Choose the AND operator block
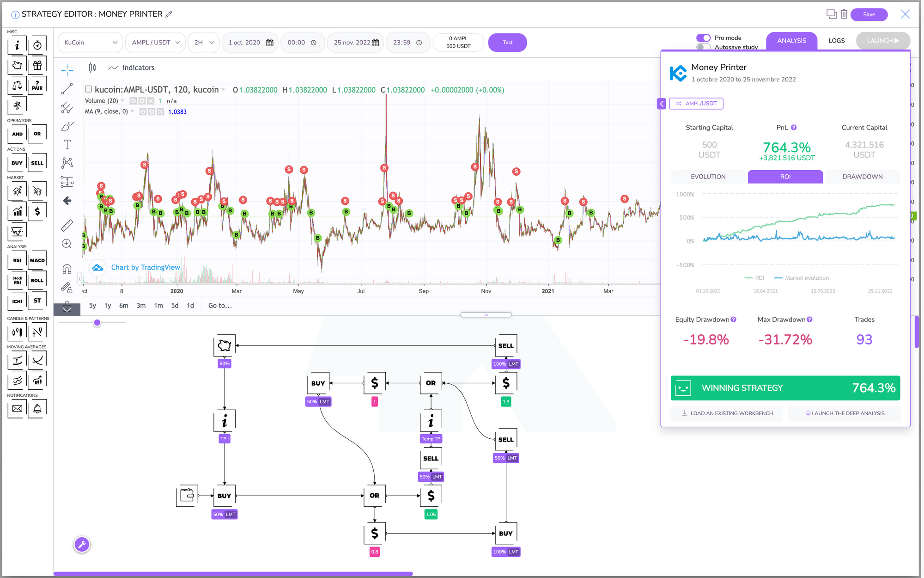The width and height of the screenshot is (924, 578). [17, 134]
